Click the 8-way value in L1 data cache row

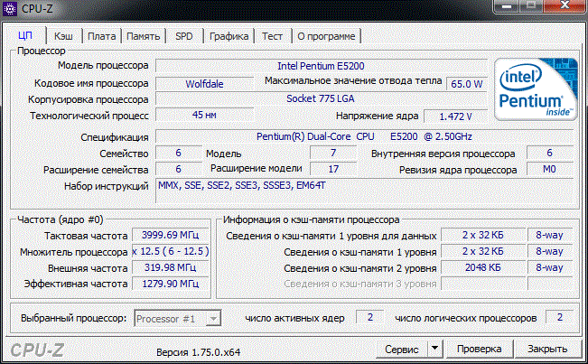(x=550, y=235)
